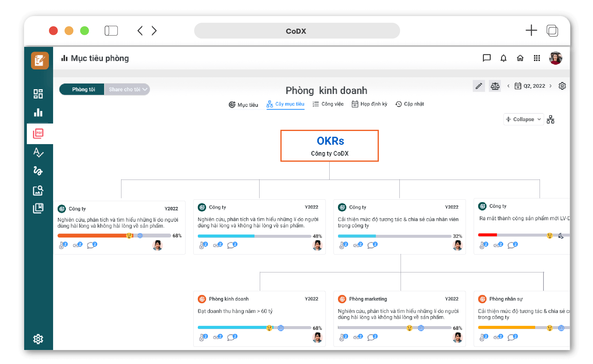Click key results icon on 68% Công ty card

click(63, 245)
